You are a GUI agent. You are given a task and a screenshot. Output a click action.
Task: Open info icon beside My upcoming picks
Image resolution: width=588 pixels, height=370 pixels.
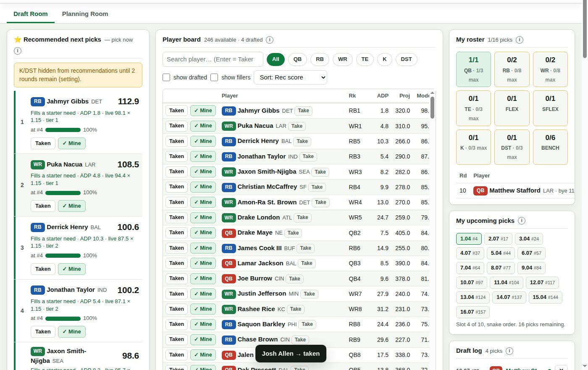click(x=522, y=221)
